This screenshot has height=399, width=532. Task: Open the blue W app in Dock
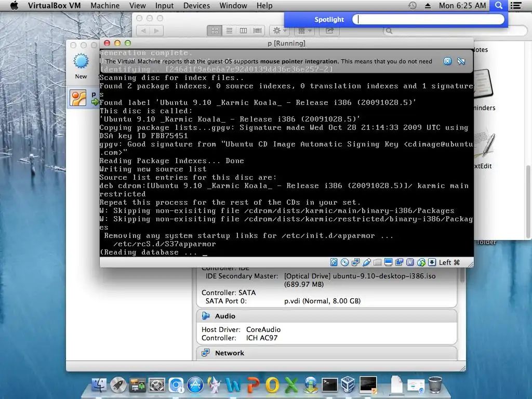(233, 385)
